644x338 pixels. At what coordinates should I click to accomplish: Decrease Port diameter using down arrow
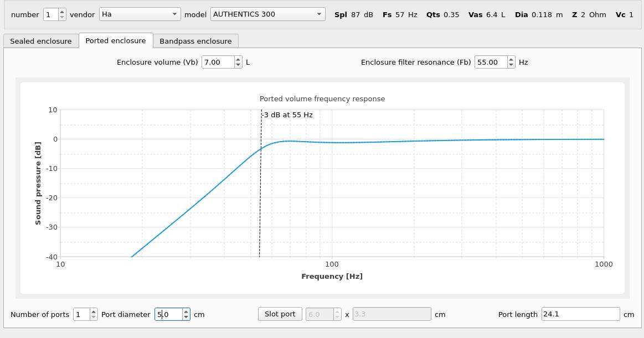[186, 318]
